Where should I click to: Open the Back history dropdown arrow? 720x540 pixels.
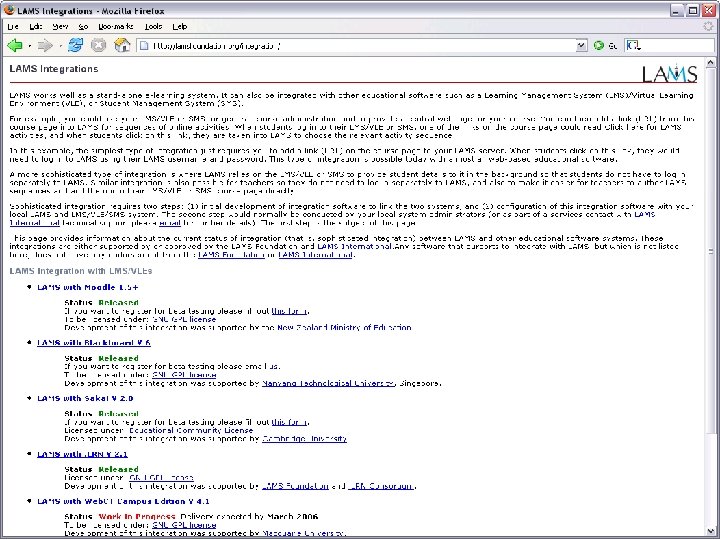coord(29,46)
